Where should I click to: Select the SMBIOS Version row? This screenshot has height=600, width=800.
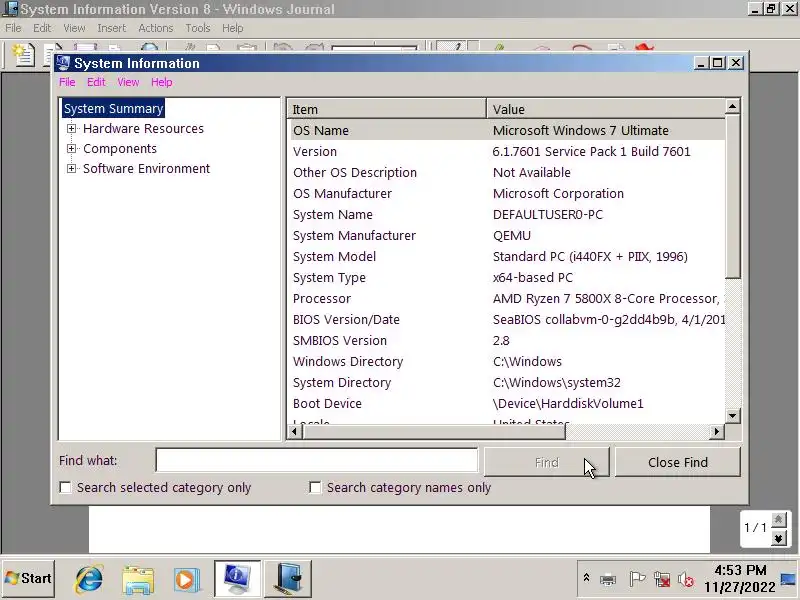tap(507, 340)
